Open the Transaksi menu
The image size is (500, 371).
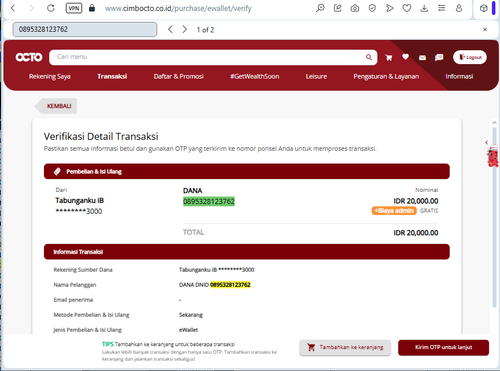tap(112, 76)
